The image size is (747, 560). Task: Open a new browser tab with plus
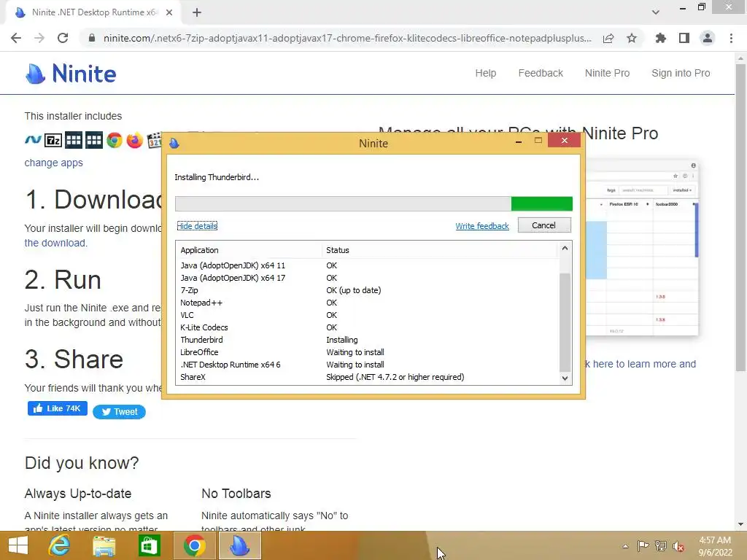coord(197,12)
